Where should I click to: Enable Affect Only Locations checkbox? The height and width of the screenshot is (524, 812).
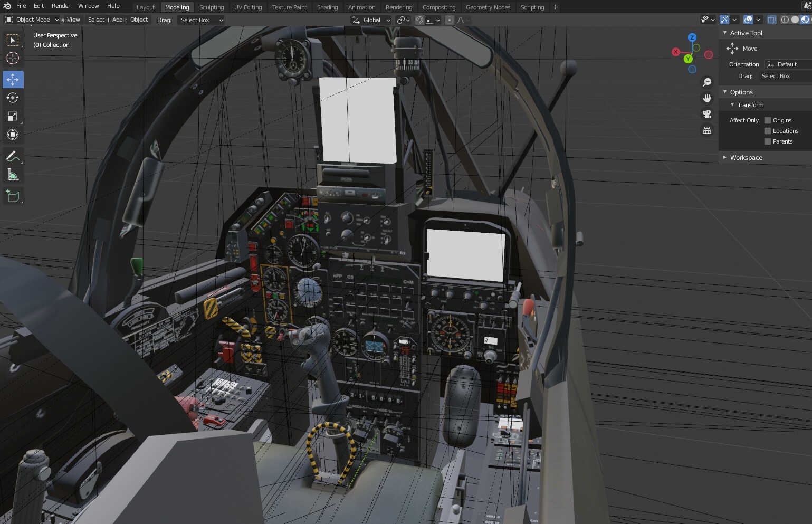click(768, 131)
